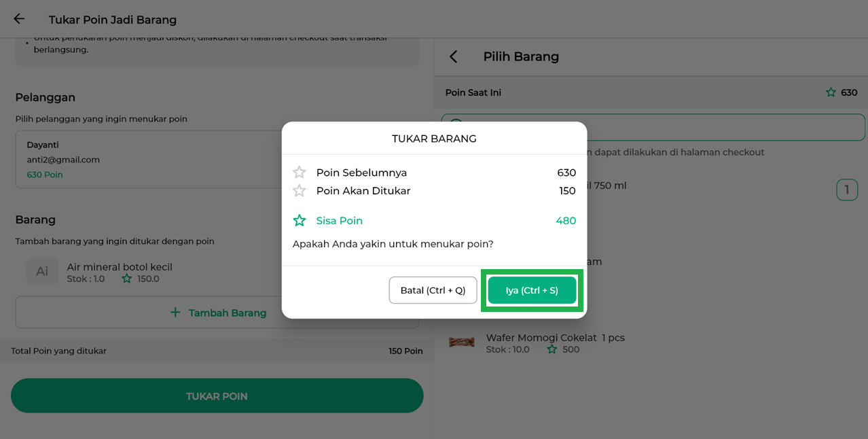Open the Wafer Momogi Cokelat product thumbnail

[x=462, y=343]
